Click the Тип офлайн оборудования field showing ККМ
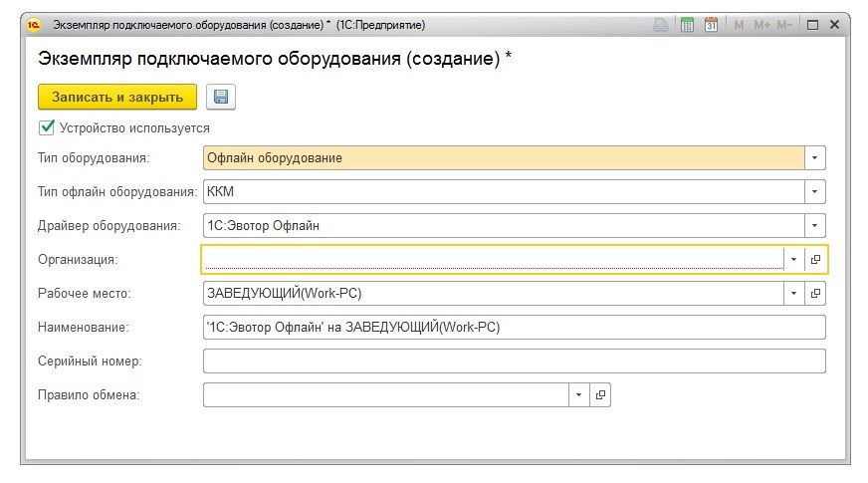The width and height of the screenshot is (868, 483). click(x=504, y=191)
